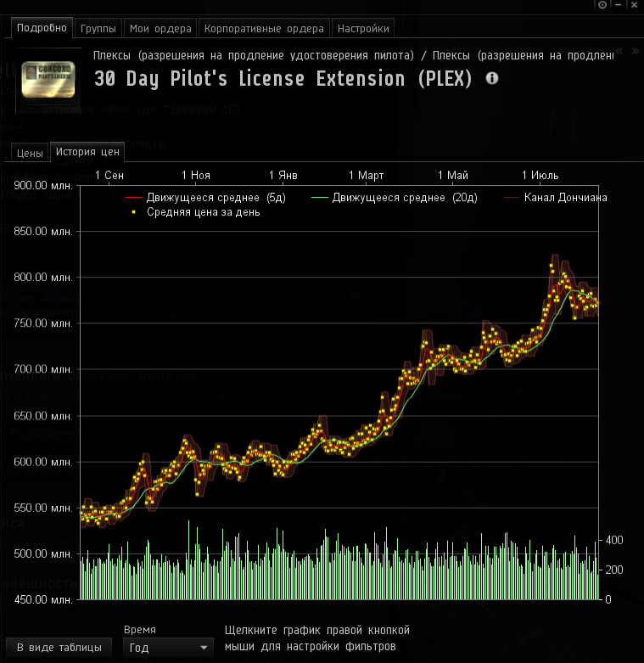
Task: Click legend entry Средняя цена за день
Action: point(196,212)
